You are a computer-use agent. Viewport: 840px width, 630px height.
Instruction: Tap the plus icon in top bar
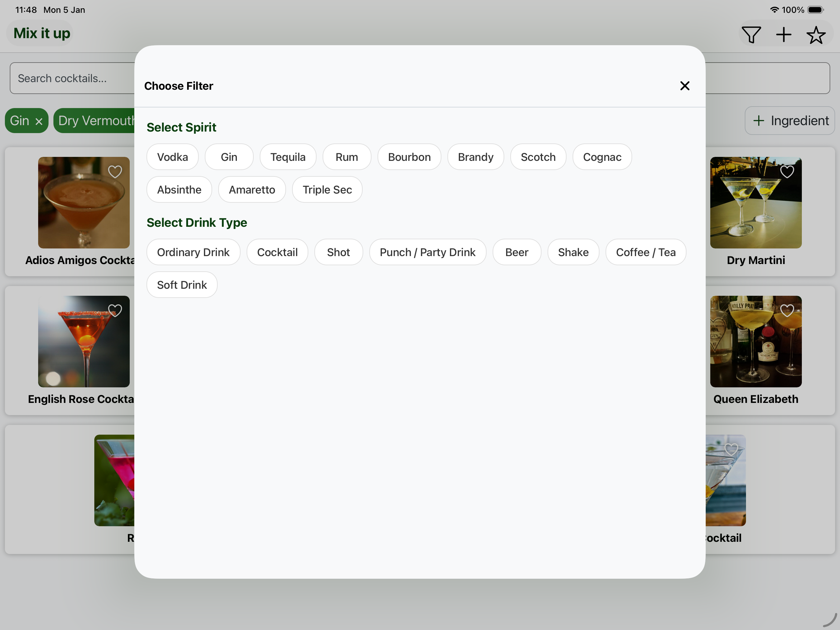click(x=784, y=35)
